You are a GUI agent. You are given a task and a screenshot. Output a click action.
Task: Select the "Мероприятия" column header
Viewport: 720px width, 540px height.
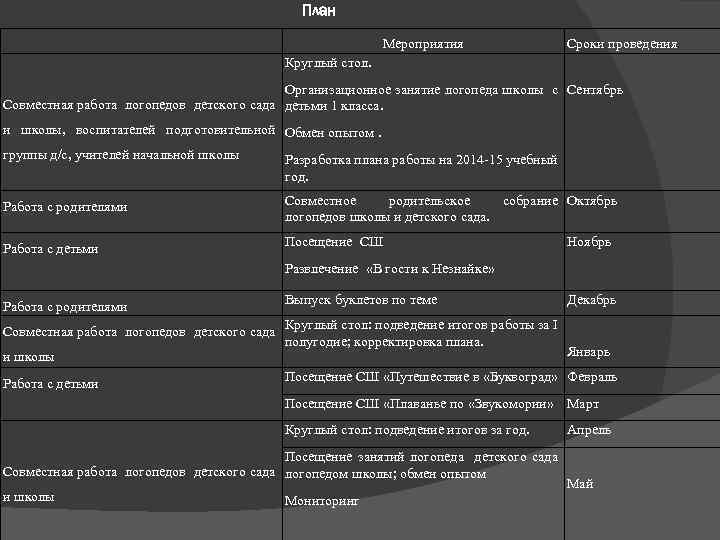(x=422, y=44)
